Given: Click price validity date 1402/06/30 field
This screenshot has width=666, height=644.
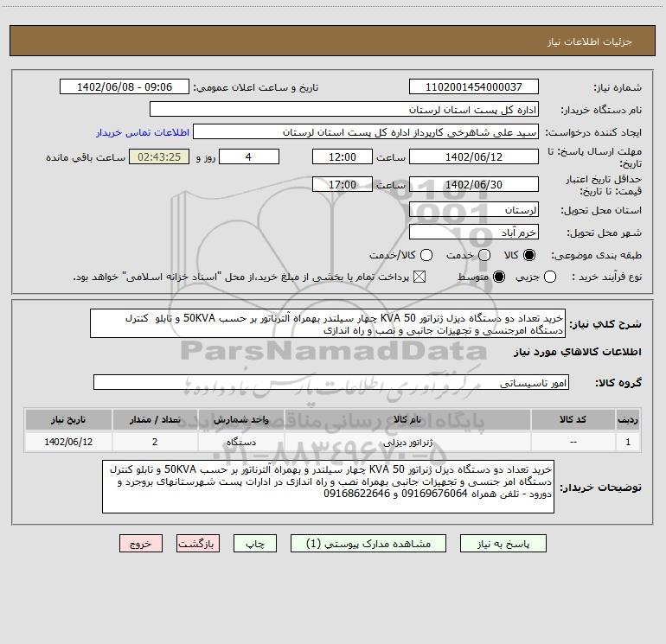Looking at the screenshot, I should pos(474,184).
